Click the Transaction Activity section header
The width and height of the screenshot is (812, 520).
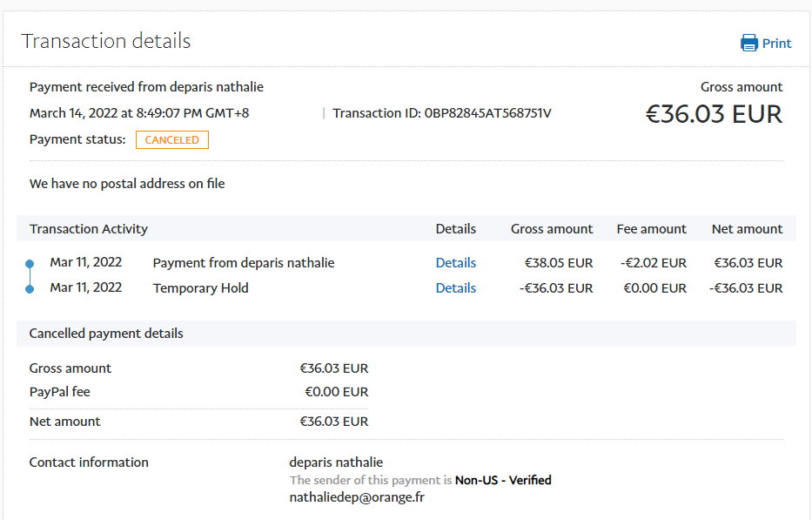[89, 229]
